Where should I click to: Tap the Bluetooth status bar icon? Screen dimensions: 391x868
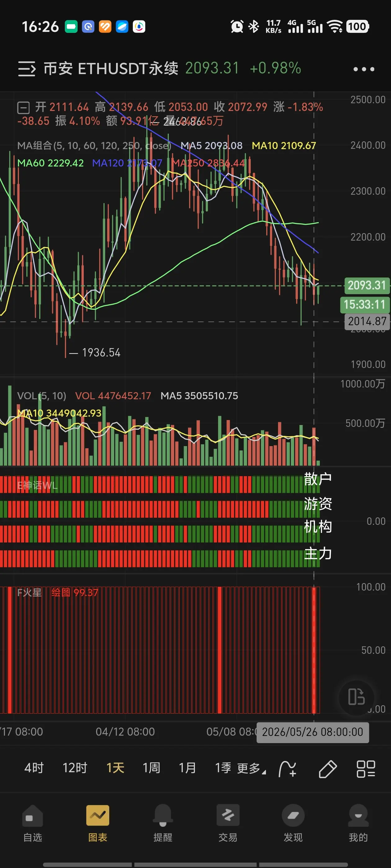[x=254, y=26]
